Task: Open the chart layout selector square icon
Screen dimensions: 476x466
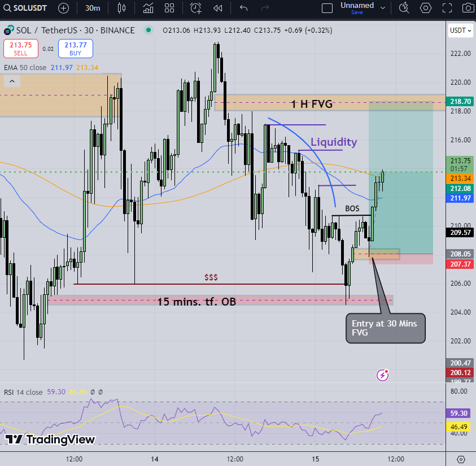Action: [327, 8]
